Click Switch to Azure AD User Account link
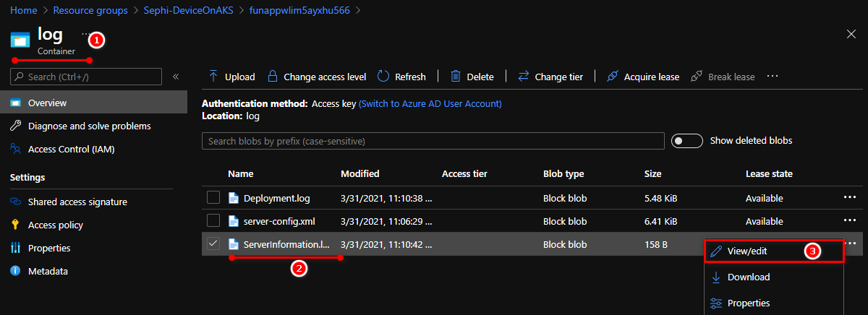This screenshot has width=868, height=315. (x=430, y=103)
